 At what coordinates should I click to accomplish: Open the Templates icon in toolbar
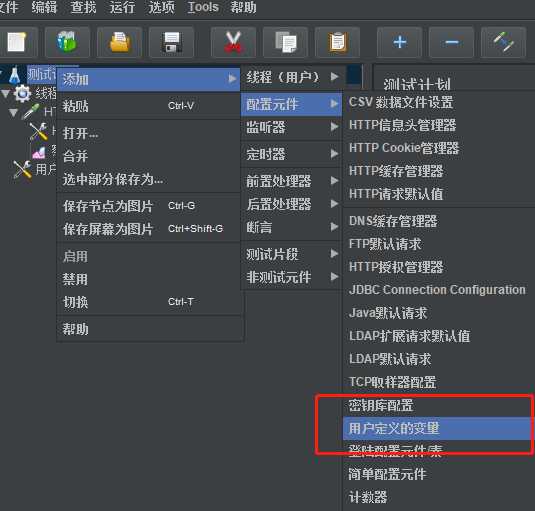[x=67, y=42]
